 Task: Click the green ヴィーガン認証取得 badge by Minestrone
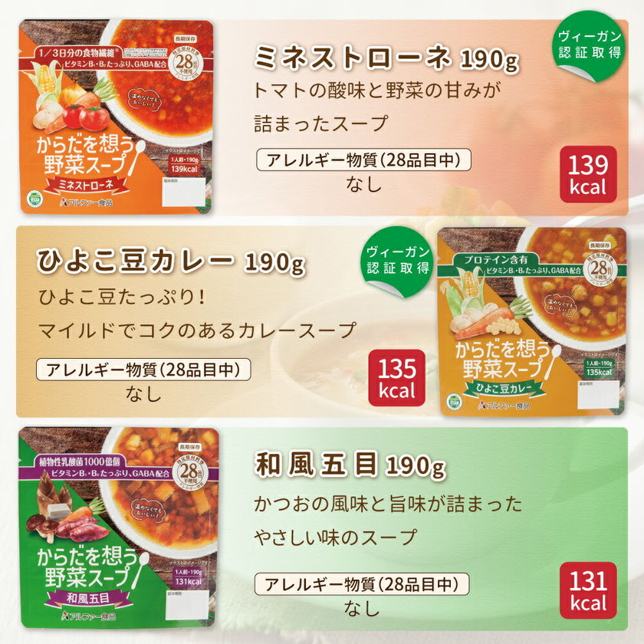590,45
